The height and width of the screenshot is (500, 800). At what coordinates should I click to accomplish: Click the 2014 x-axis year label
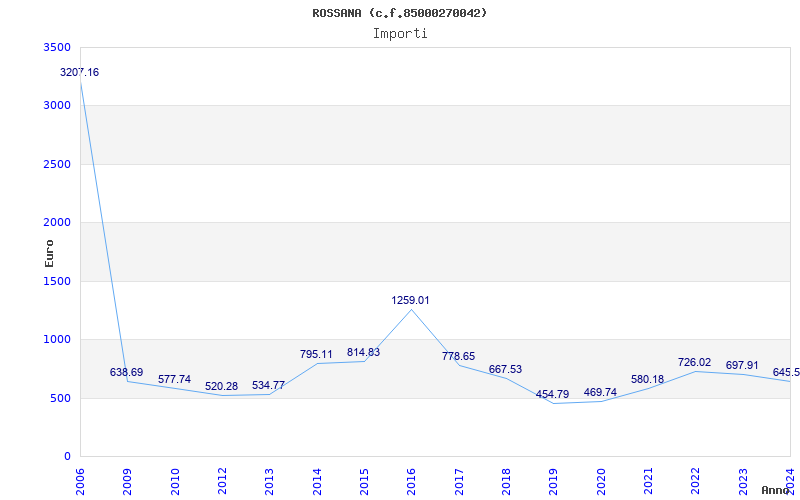(x=317, y=482)
